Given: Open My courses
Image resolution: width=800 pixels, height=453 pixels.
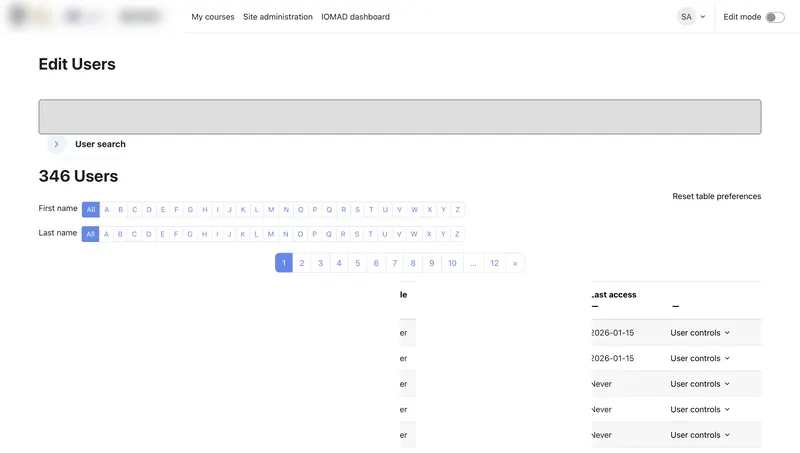Looking at the screenshot, I should [x=213, y=17].
